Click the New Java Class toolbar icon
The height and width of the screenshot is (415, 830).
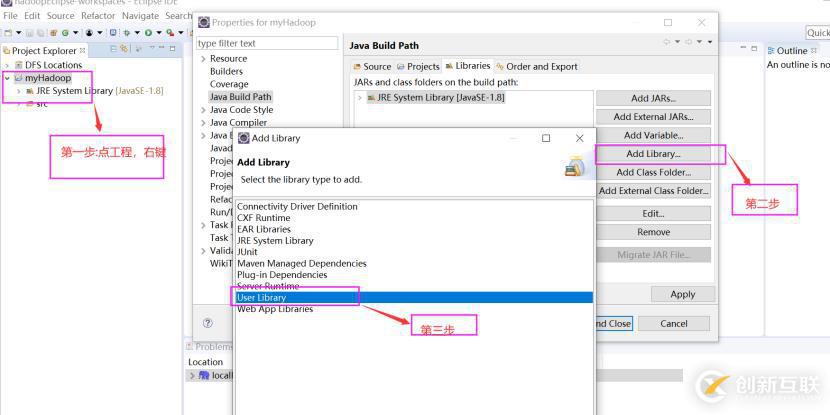pyautogui.click(x=65, y=33)
